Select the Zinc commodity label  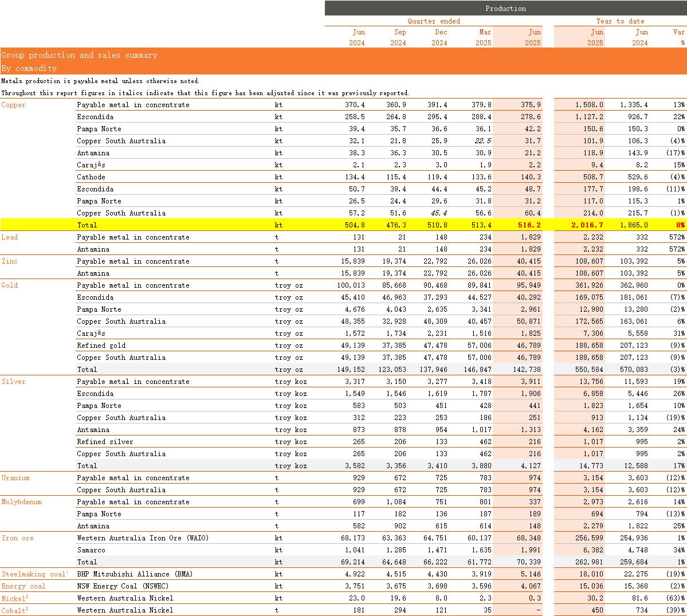click(x=10, y=261)
